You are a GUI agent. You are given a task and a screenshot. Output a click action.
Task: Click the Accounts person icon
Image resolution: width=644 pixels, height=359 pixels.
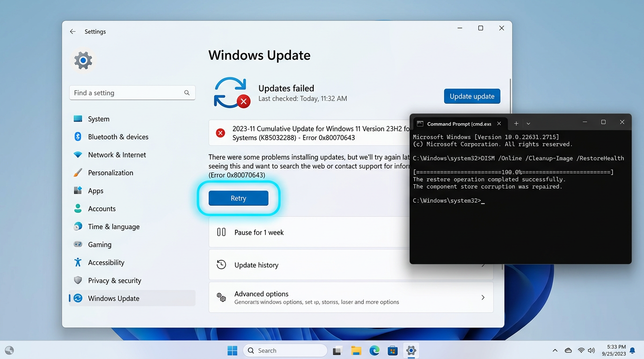point(78,208)
